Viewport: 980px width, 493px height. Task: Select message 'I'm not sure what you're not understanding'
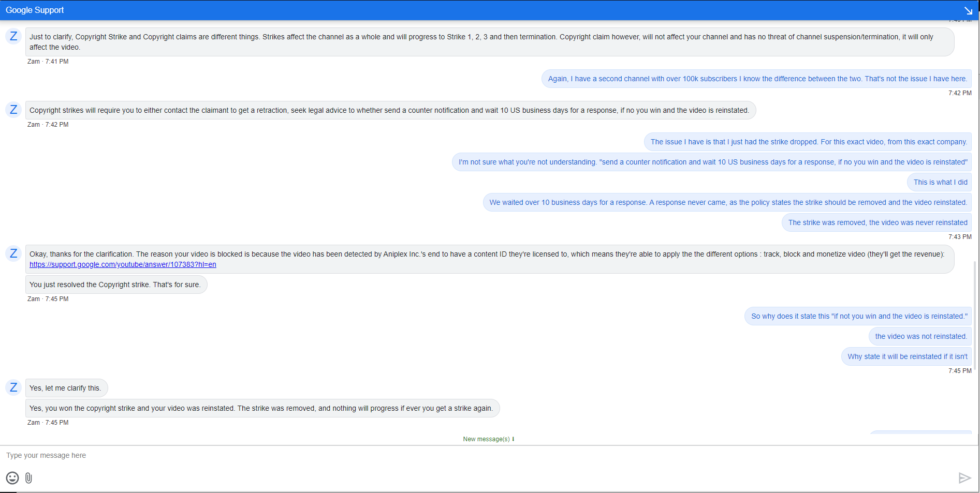point(712,162)
